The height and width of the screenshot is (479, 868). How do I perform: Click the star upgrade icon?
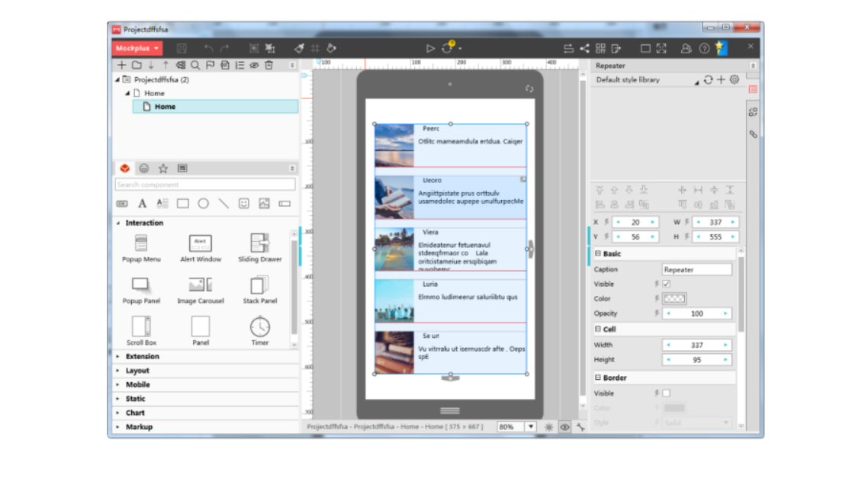coord(721,48)
